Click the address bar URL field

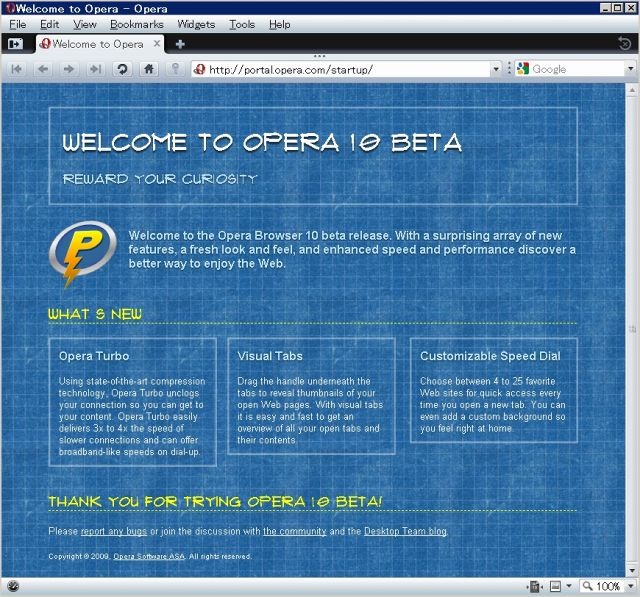pos(349,69)
